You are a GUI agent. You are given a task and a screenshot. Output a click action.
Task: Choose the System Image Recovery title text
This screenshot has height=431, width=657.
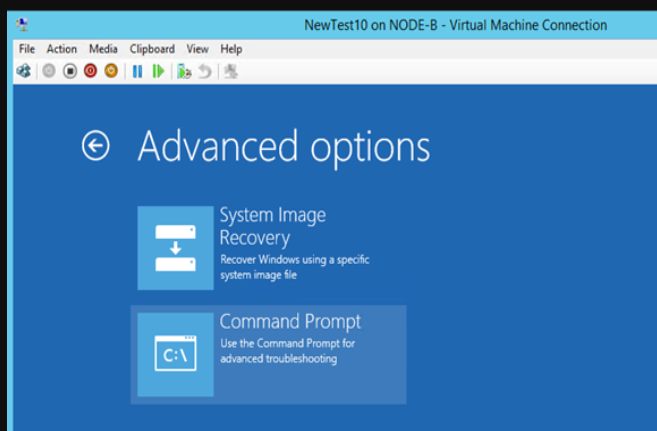point(273,227)
